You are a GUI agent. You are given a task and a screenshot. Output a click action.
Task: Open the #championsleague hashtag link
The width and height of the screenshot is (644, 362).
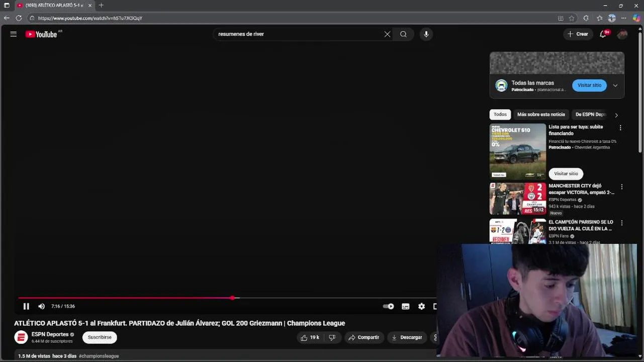(99, 356)
